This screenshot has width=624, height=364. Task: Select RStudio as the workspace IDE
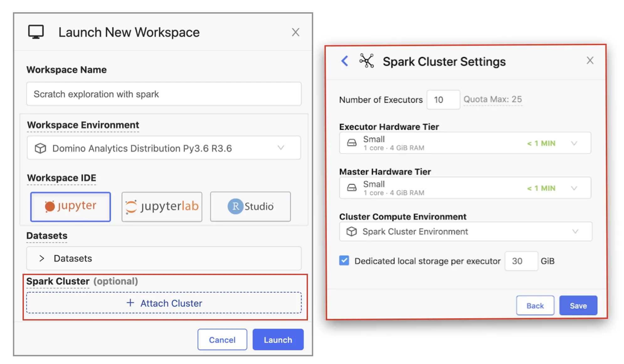tap(250, 207)
